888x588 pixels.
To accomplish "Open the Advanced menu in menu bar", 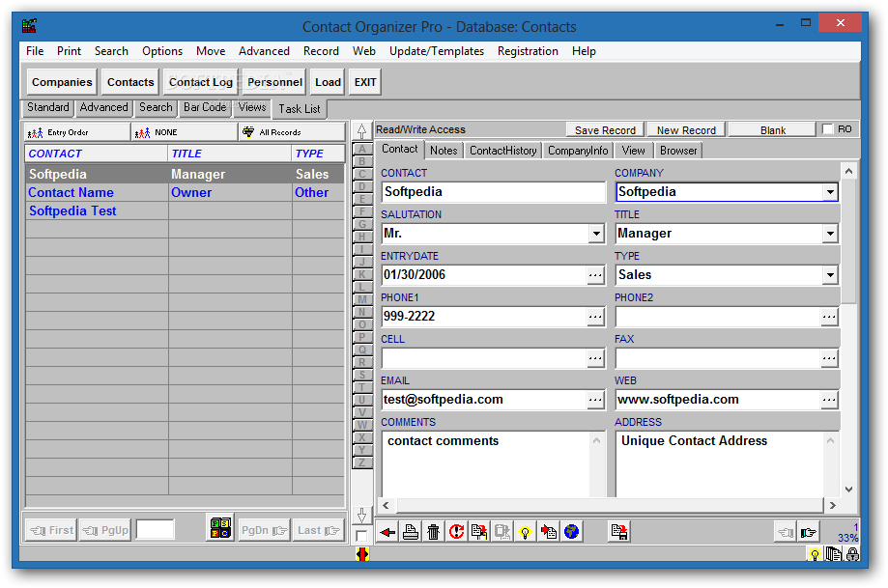I will point(264,51).
